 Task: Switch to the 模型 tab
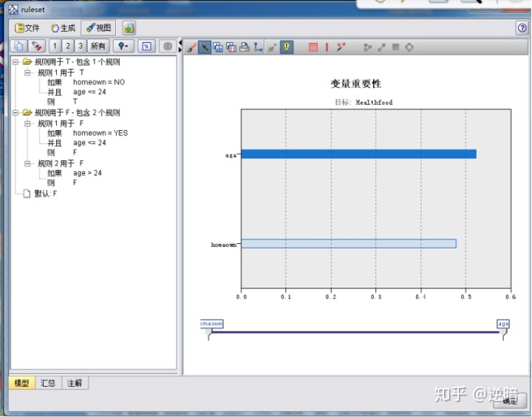point(21,383)
